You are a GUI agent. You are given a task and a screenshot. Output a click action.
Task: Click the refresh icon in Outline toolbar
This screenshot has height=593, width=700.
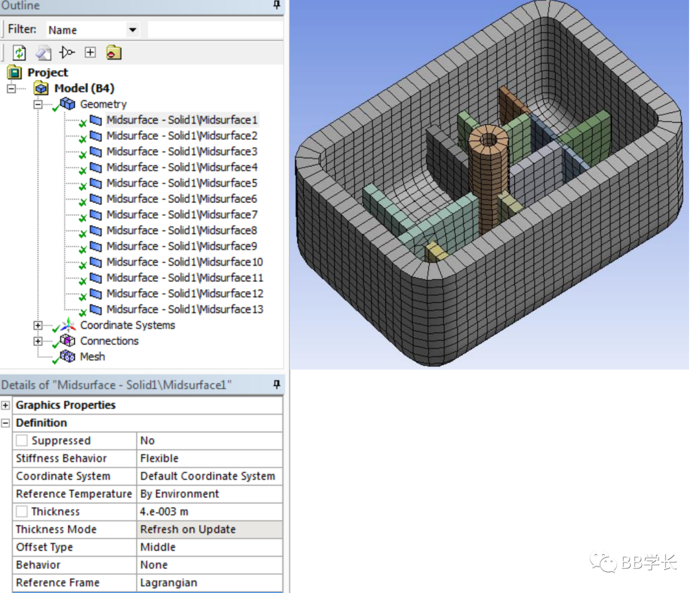pos(19,52)
